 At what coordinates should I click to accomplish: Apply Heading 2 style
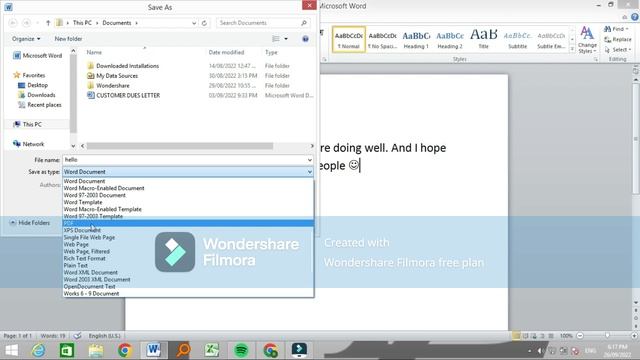[450, 40]
